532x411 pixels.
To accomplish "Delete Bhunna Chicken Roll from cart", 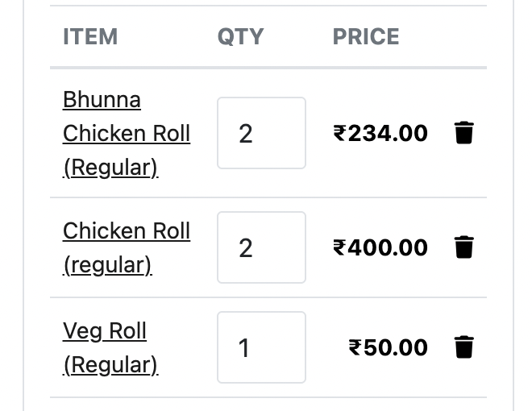I will (463, 133).
